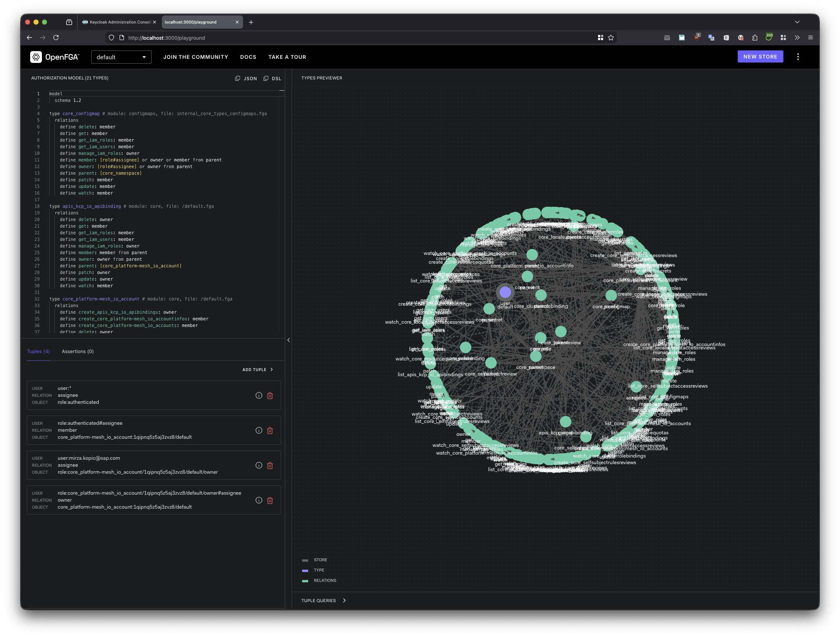Screen dimensions: 840x637
Task: Expand the Tuple Queries section
Action: point(323,600)
